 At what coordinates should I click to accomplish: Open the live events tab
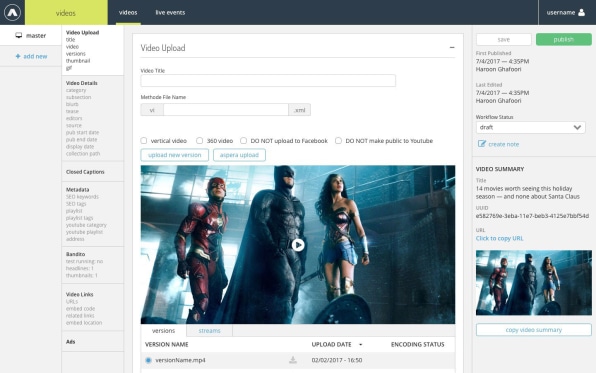click(170, 13)
